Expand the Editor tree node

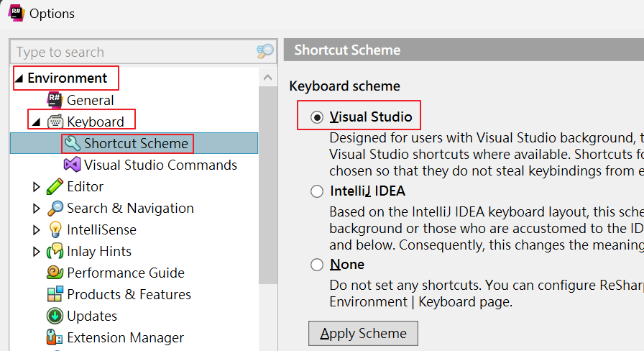point(36,186)
